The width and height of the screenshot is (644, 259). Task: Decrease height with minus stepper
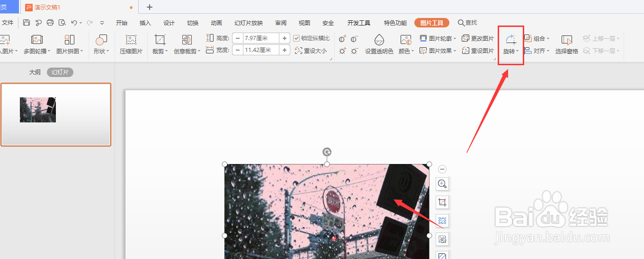238,38
